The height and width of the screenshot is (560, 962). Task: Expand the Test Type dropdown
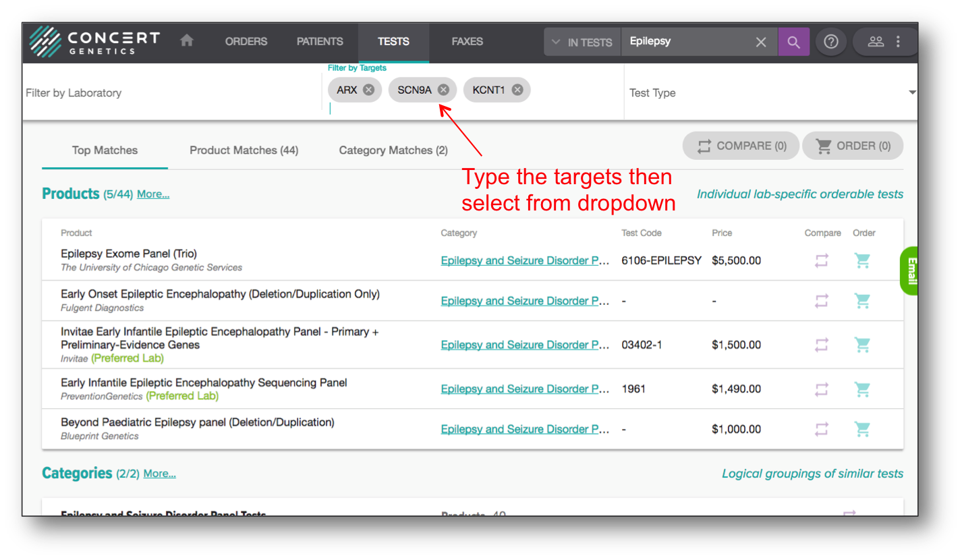(x=912, y=92)
